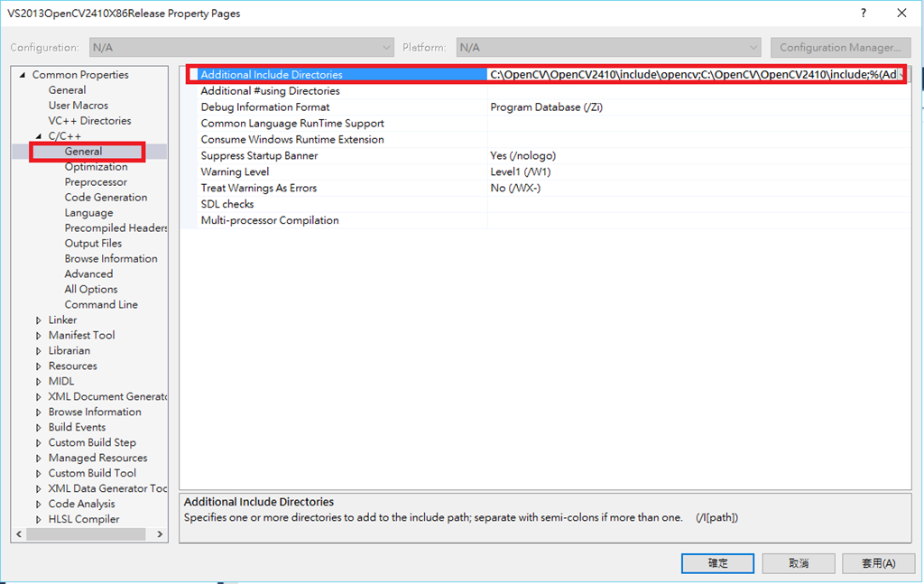
Task: Apply changes with 套用(A) button
Action: tap(879, 563)
